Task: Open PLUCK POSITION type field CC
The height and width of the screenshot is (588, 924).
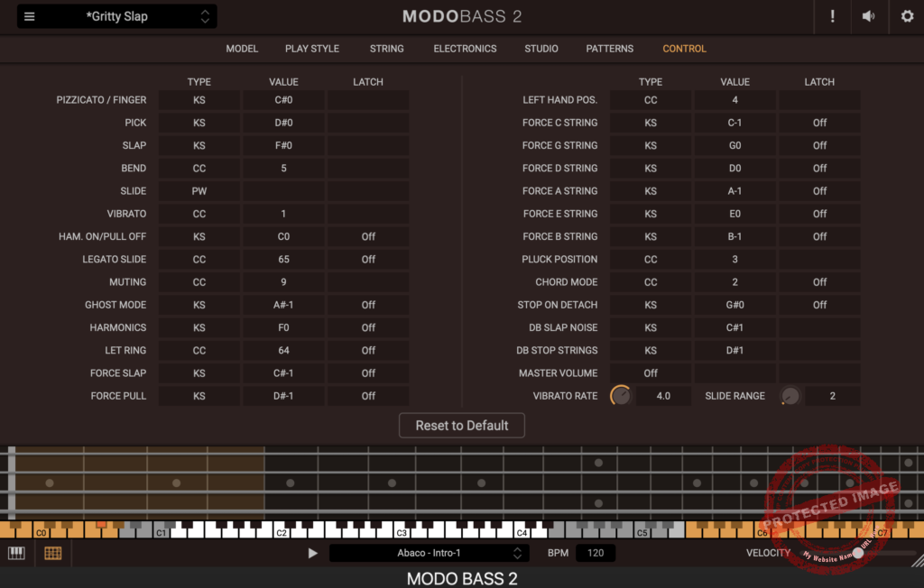Action: 651,259
